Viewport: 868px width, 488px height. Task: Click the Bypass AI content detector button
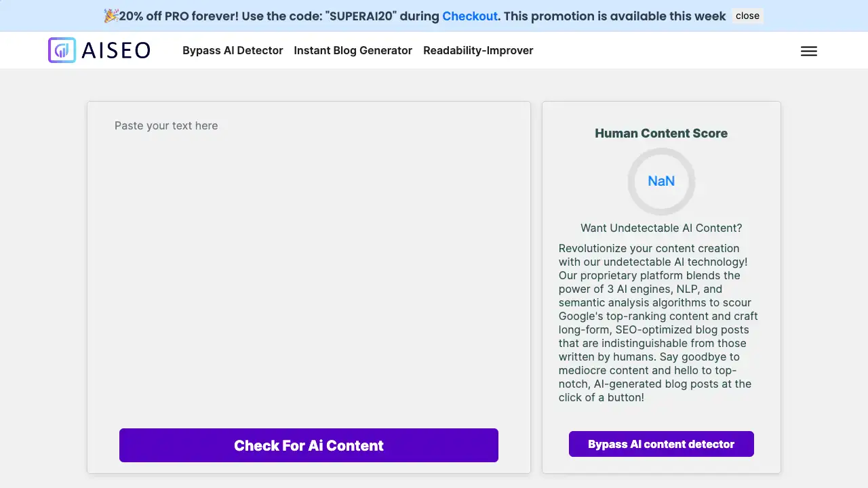pyautogui.click(x=661, y=444)
